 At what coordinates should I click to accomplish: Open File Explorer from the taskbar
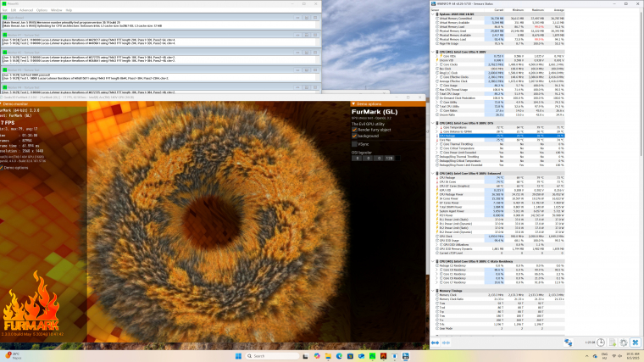328,356
